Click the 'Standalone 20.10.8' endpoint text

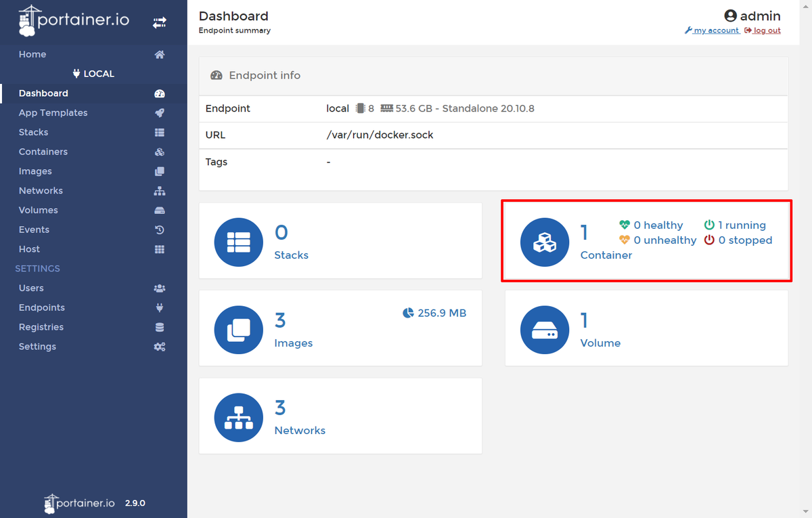pyautogui.click(x=489, y=108)
